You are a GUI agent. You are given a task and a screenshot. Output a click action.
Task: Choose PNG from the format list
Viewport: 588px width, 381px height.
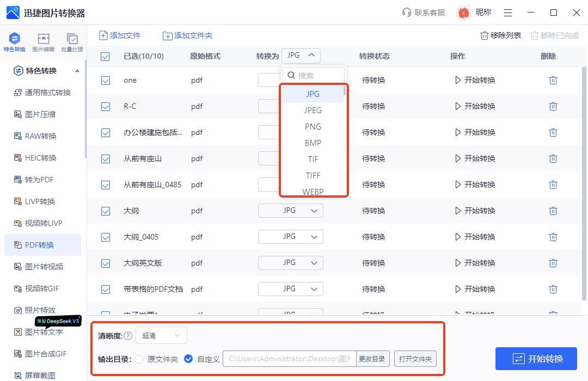click(x=313, y=126)
